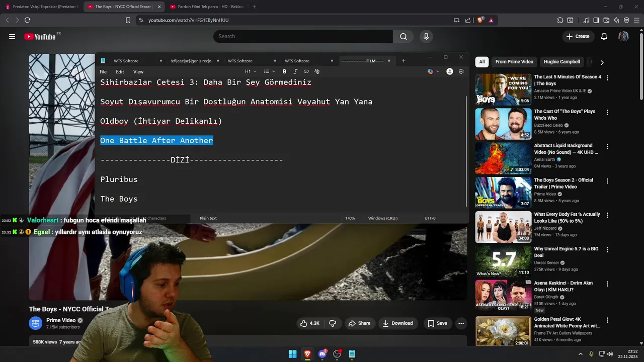Expand the list style dropdown in Notepad
The image size is (644, 362).
point(270,71)
